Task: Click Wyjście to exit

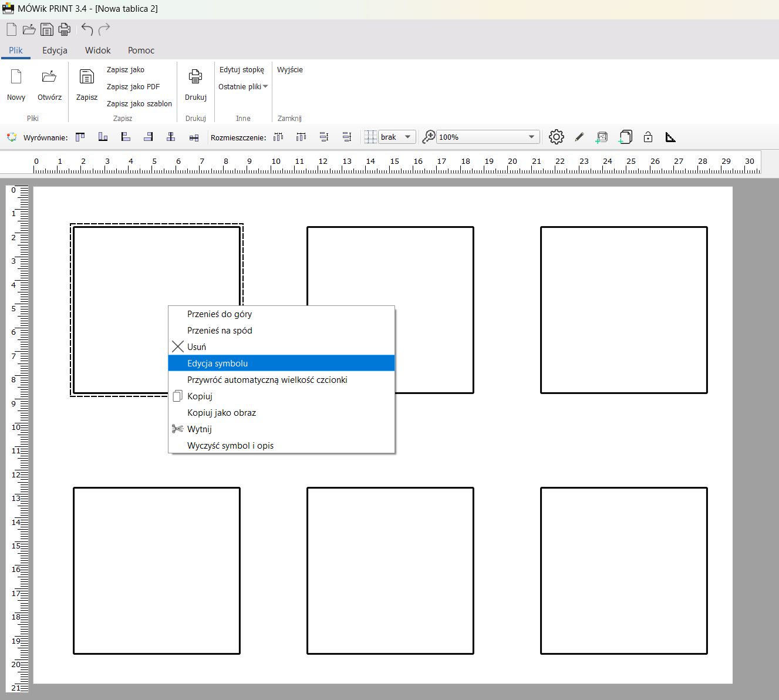Action: tap(290, 69)
